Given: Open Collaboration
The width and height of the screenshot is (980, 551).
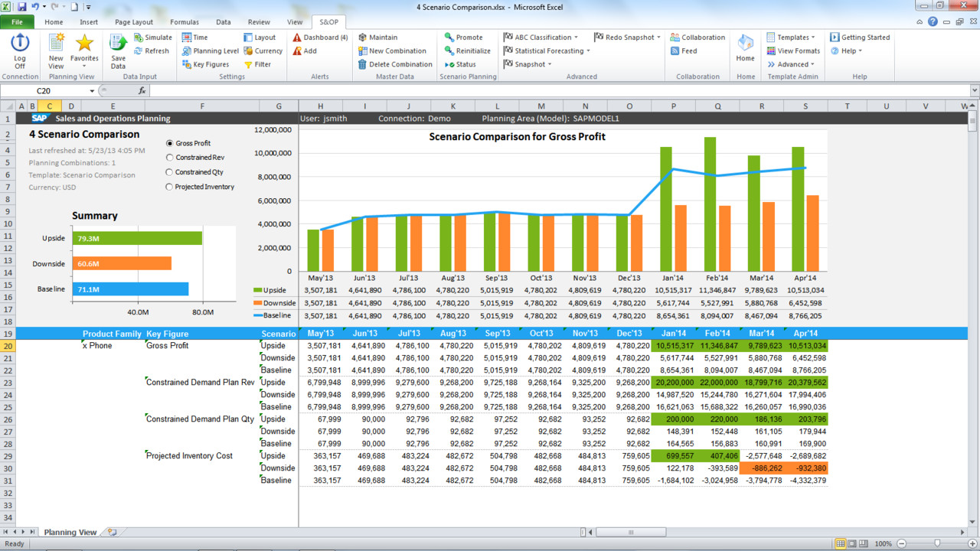Looking at the screenshot, I should pyautogui.click(x=697, y=37).
